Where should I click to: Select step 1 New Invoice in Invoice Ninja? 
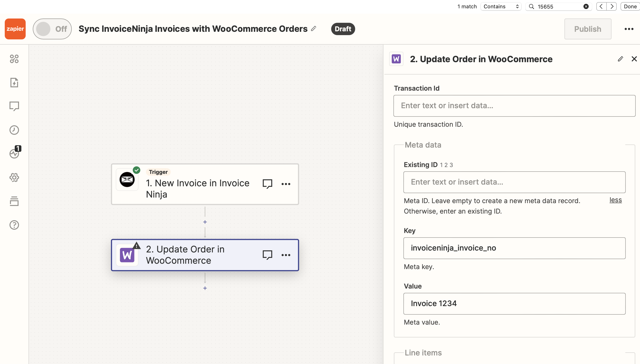[x=205, y=185]
